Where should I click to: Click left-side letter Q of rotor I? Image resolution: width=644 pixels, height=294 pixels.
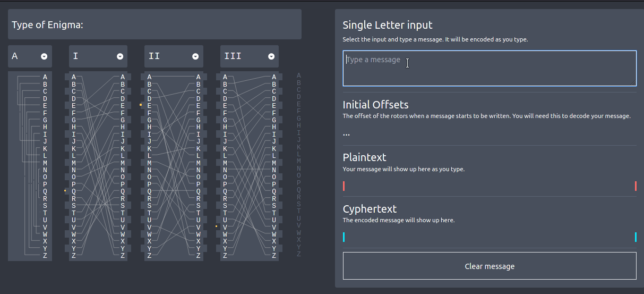(x=73, y=191)
